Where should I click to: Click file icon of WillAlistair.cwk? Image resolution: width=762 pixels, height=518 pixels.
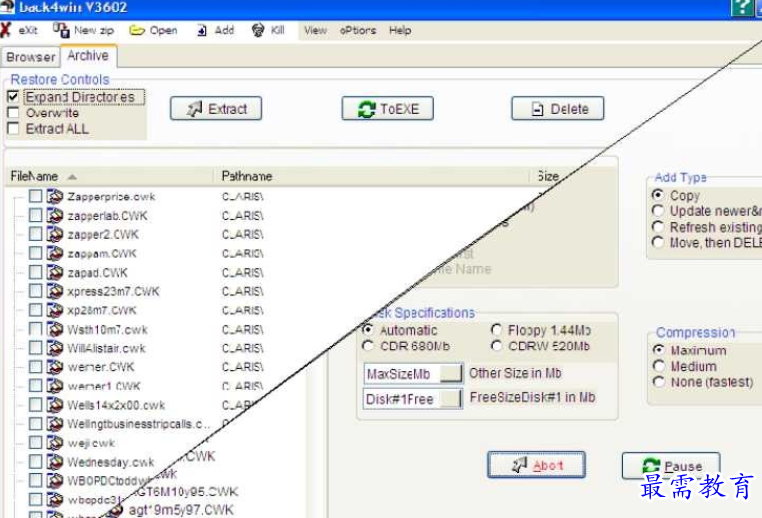coord(55,348)
